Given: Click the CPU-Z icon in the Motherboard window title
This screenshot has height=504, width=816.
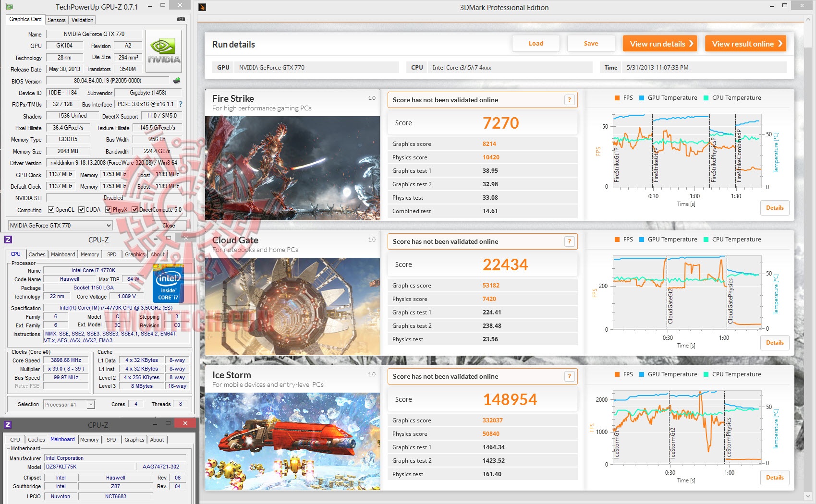Looking at the screenshot, I should (8, 425).
